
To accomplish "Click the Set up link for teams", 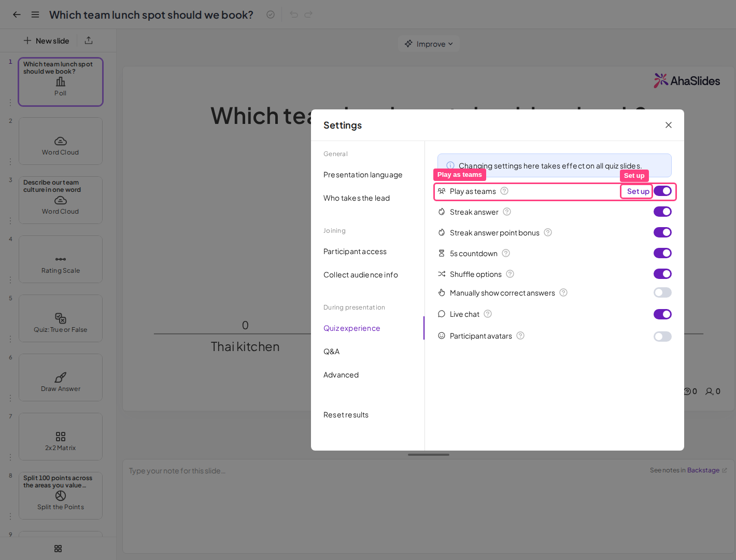I will (x=638, y=191).
